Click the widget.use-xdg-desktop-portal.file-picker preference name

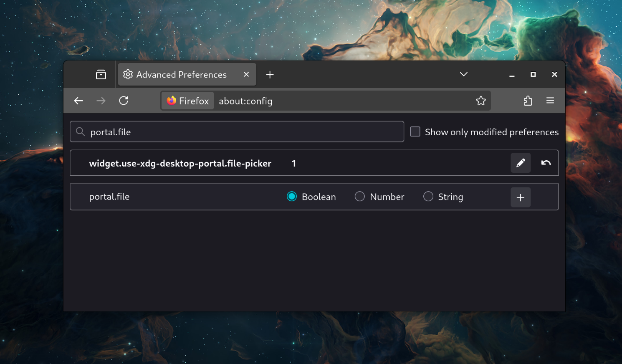pos(180,163)
